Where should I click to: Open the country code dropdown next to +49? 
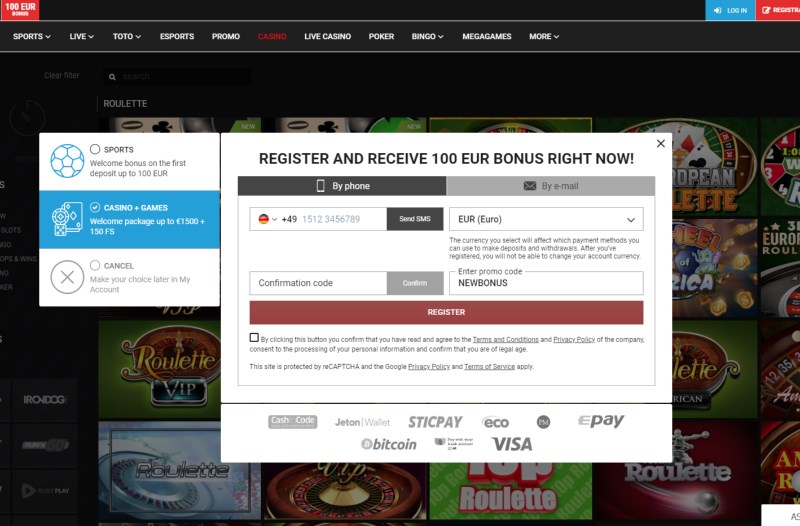tap(274, 219)
